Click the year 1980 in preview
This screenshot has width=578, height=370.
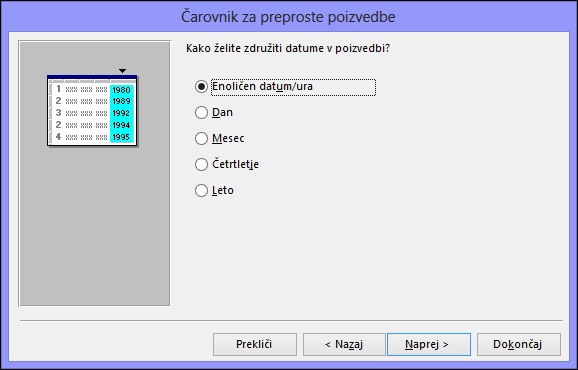pos(121,90)
